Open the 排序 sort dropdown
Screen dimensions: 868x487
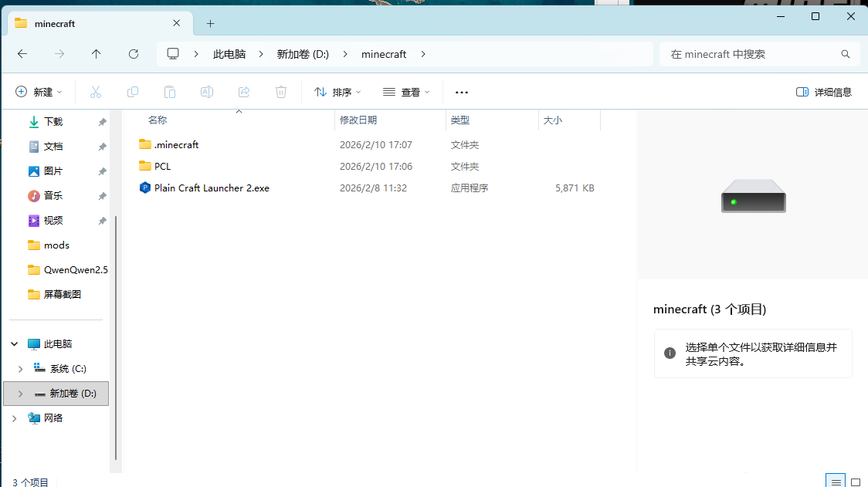coord(337,92)
